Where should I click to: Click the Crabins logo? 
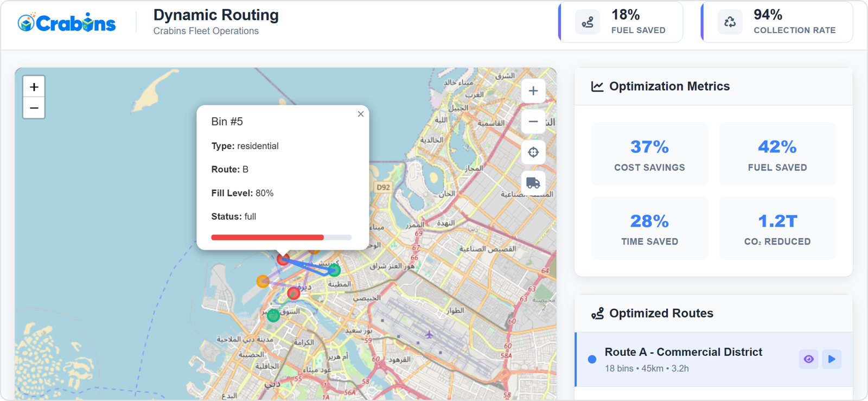[x=67, y=23]
